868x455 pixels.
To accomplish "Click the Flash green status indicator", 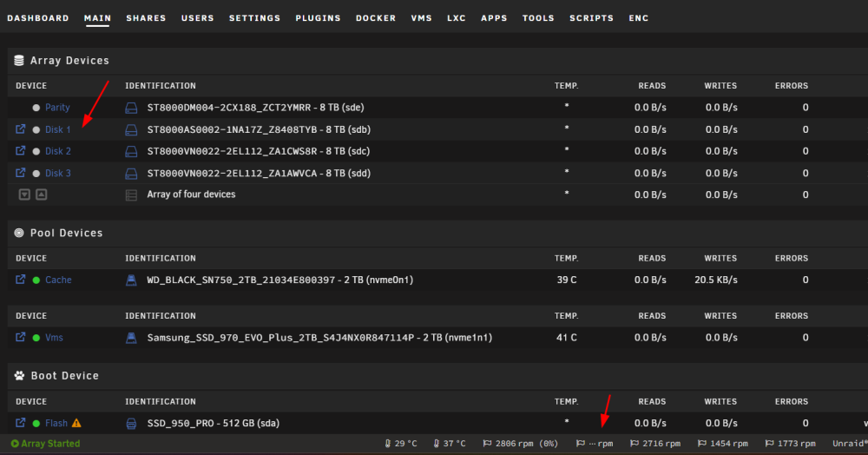I will (36, 424).
